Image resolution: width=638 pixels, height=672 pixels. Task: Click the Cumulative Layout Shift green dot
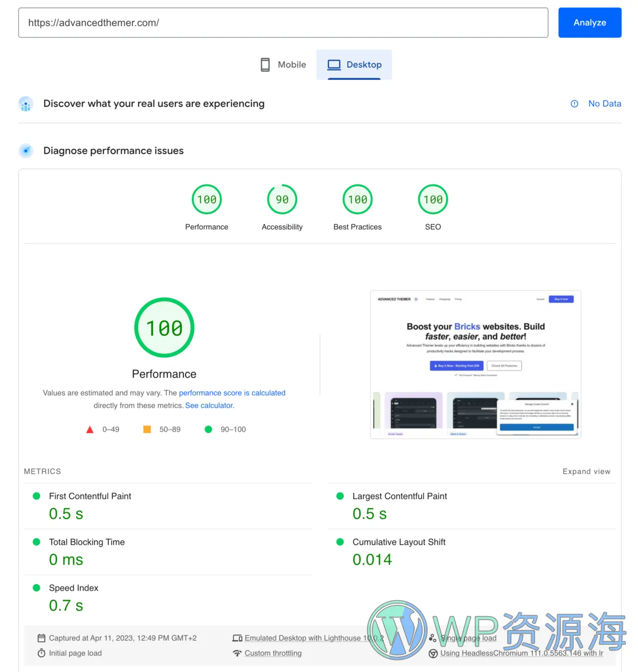click(x=340, y=542)
